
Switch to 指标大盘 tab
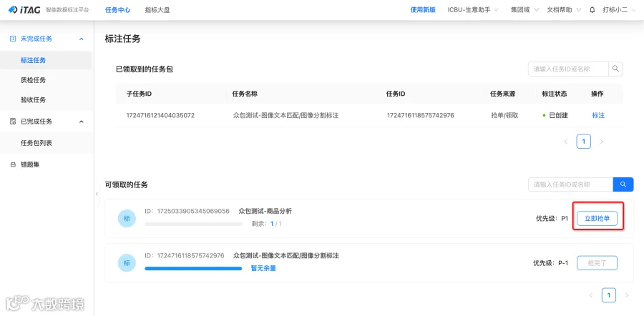coord(157,10)
